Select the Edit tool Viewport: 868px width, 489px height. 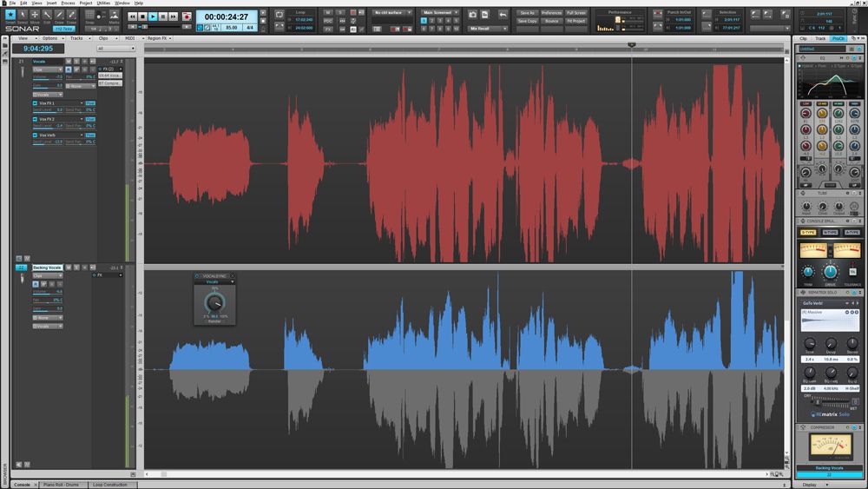(x=47, y=15)
